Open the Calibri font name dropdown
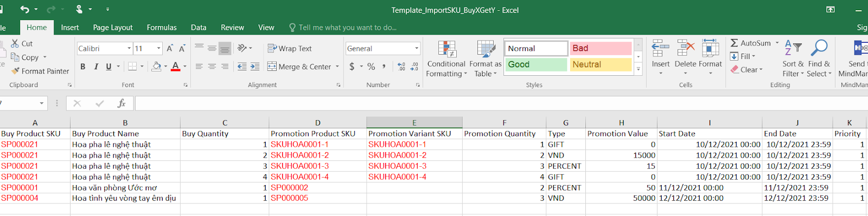 click(129, 48)
